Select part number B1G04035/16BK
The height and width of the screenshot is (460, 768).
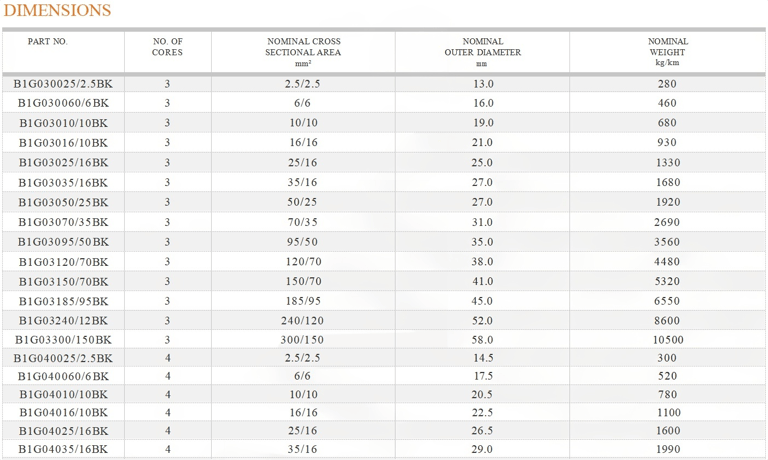pos(63,449)
